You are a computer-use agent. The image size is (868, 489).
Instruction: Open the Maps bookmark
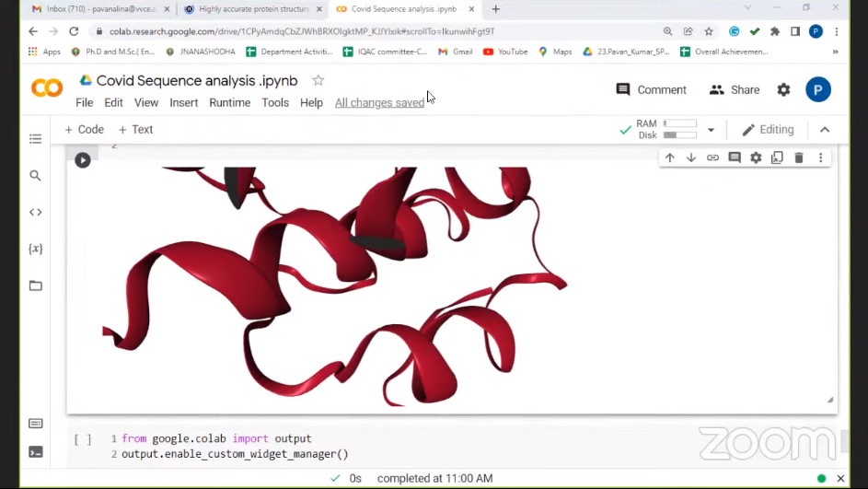pos(555,52)
